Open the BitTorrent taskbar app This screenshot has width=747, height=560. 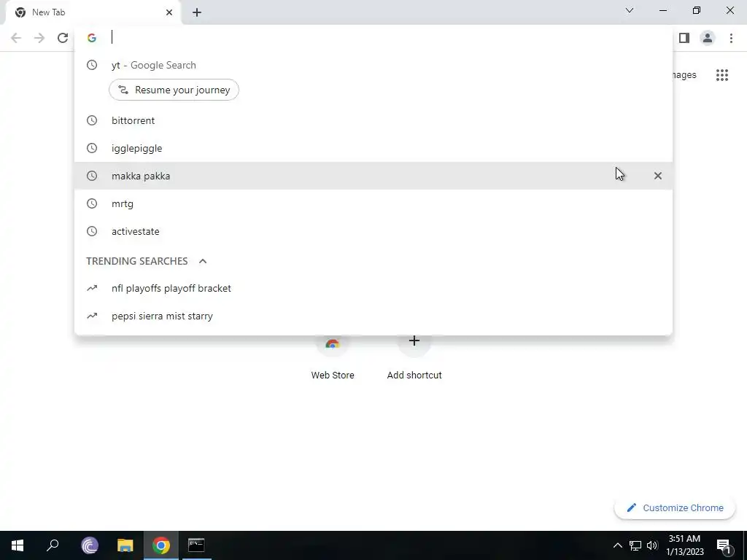tap(90, 545)
